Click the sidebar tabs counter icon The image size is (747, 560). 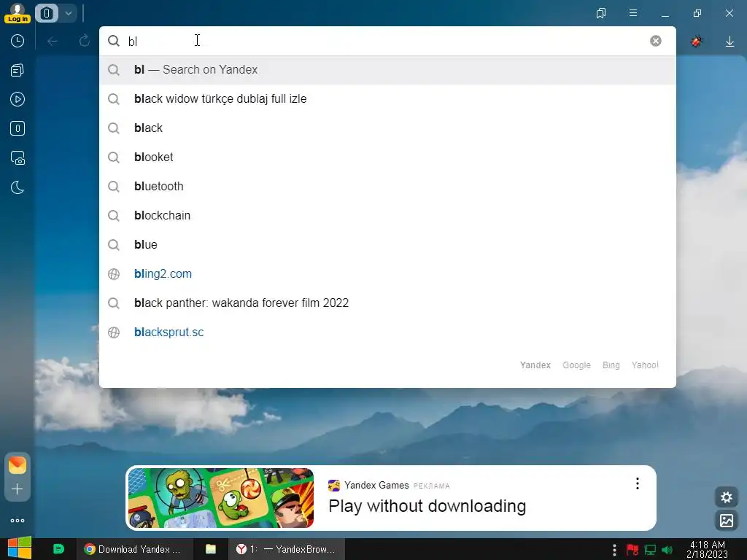[x=18, y=128]
